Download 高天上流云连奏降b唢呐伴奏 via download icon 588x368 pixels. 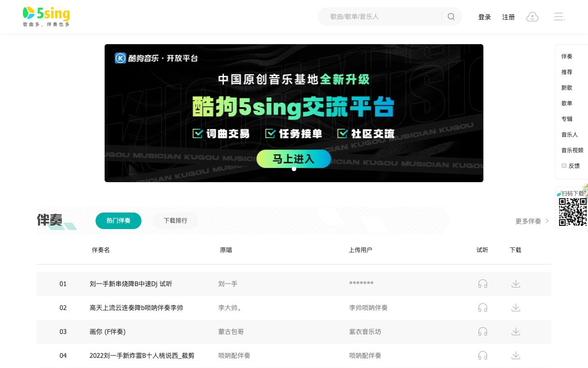(516, 308)
